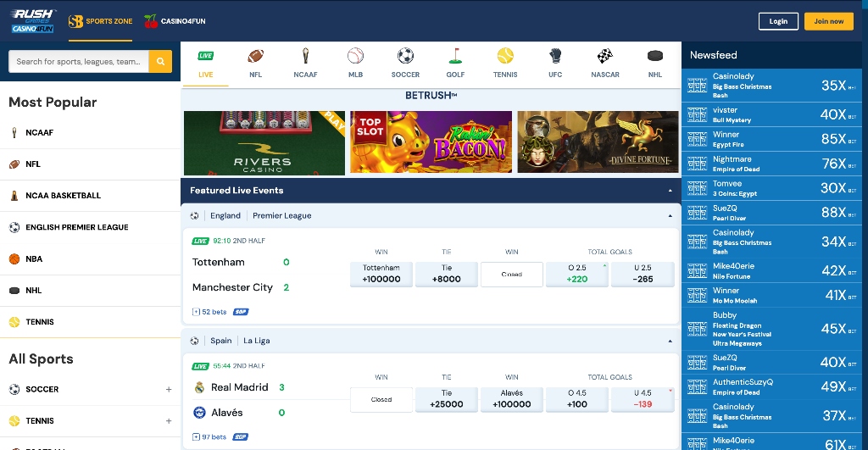Open the Rivers Casino banner
The width and height of the screenshot is (868, 450).
264,143
